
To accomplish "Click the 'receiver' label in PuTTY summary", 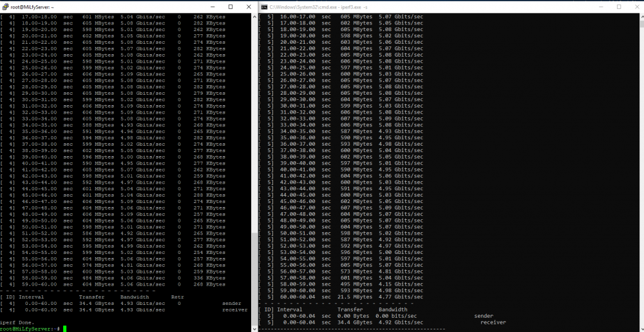I will [x=234, y=310].
